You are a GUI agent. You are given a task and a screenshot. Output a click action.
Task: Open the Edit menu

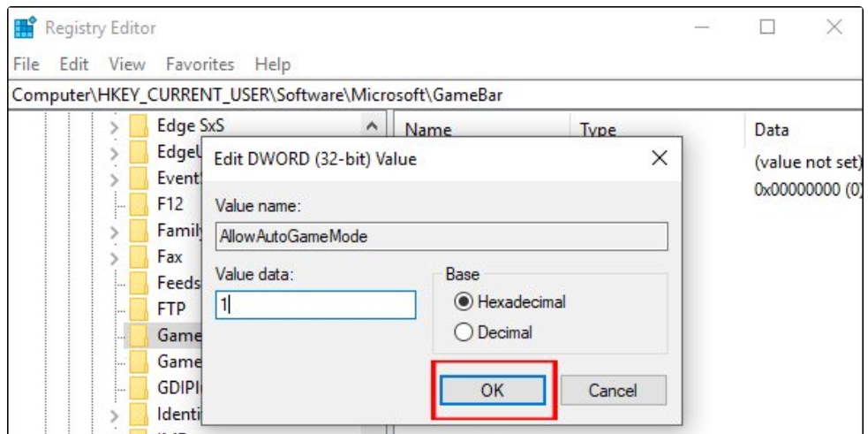[x=73, y=65]
